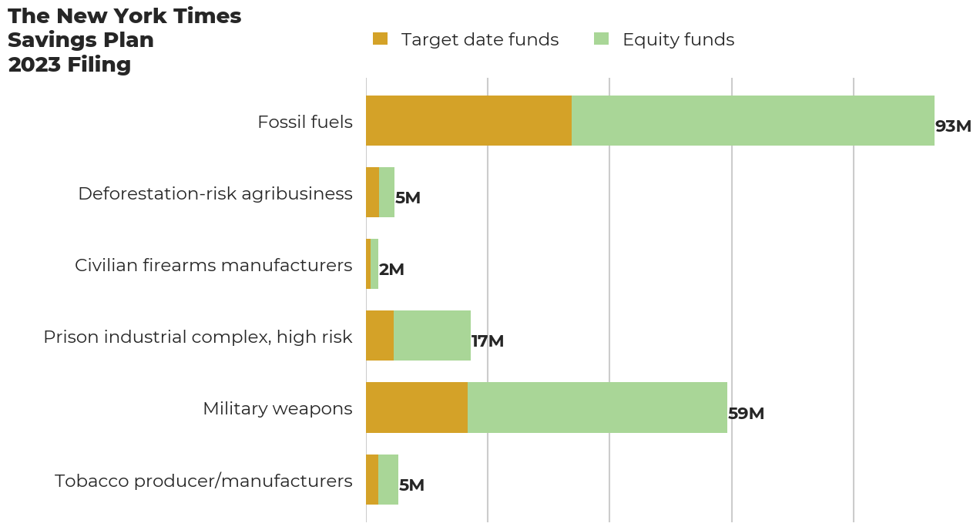The width and height of the screenshot is (980, 530).
Task: Click the Equity funds legend swatch
Action: tap(602, 39)
